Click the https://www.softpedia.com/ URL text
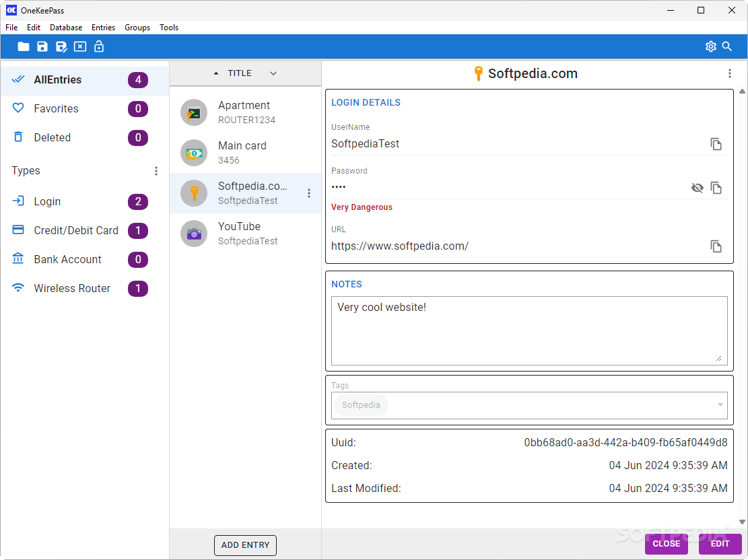This screenshot has height=560, width=748. [400, 246]
